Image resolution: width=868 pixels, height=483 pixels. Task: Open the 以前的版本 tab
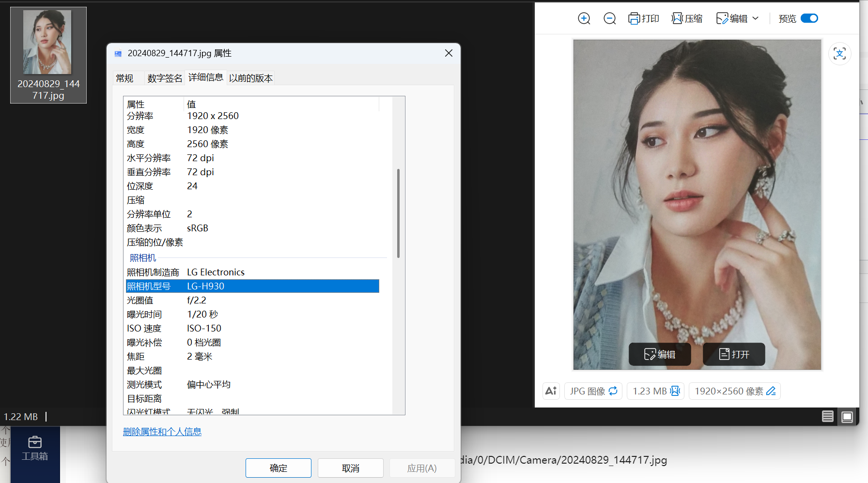251,78
